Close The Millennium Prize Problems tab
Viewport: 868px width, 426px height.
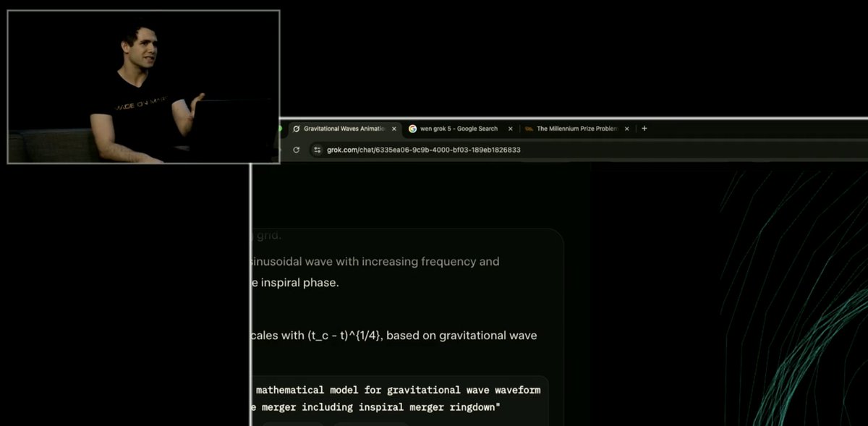(x=626, y=129)
